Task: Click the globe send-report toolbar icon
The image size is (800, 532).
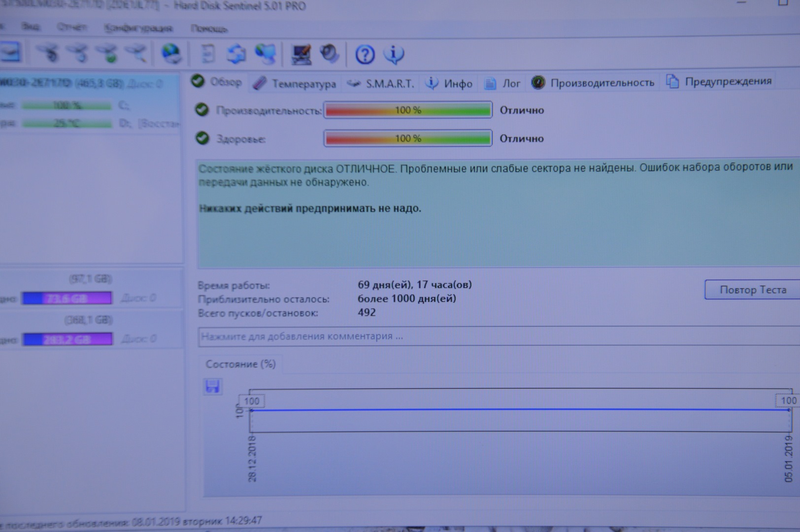Action: coord(171,54)
